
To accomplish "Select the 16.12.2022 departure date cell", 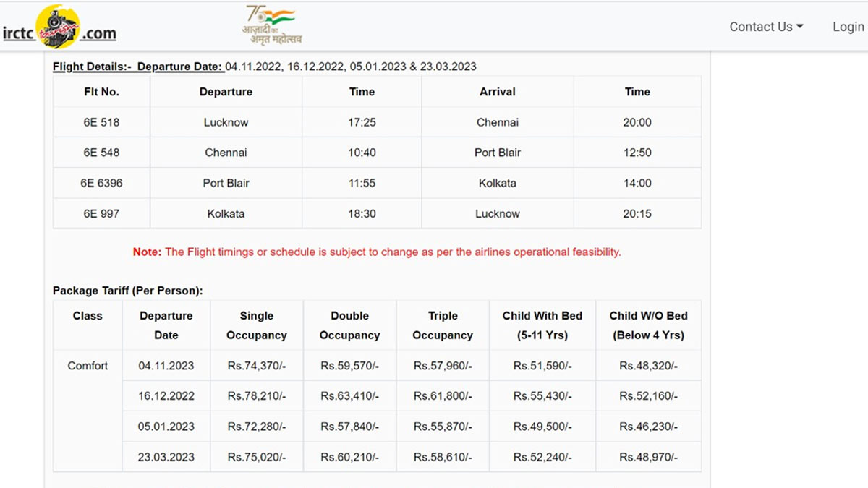I will click(166, 396).
